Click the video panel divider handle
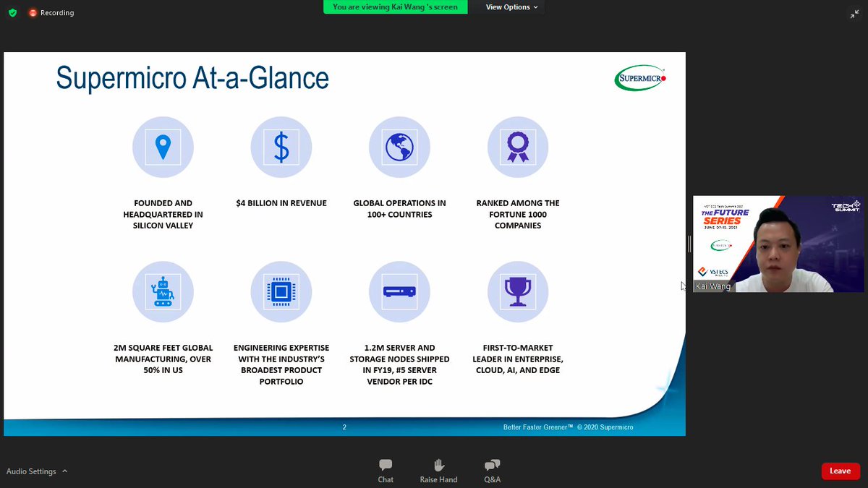This screenshot has height=488, width=868. (x=689, y=244)
